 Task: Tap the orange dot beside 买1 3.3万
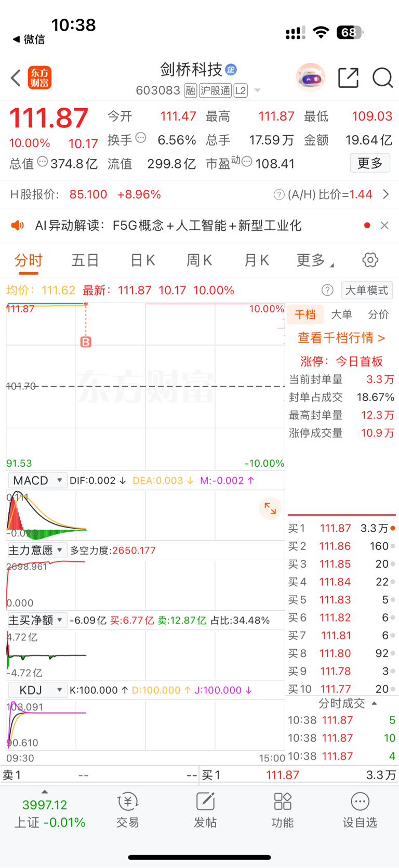click(x=393, y=529)
